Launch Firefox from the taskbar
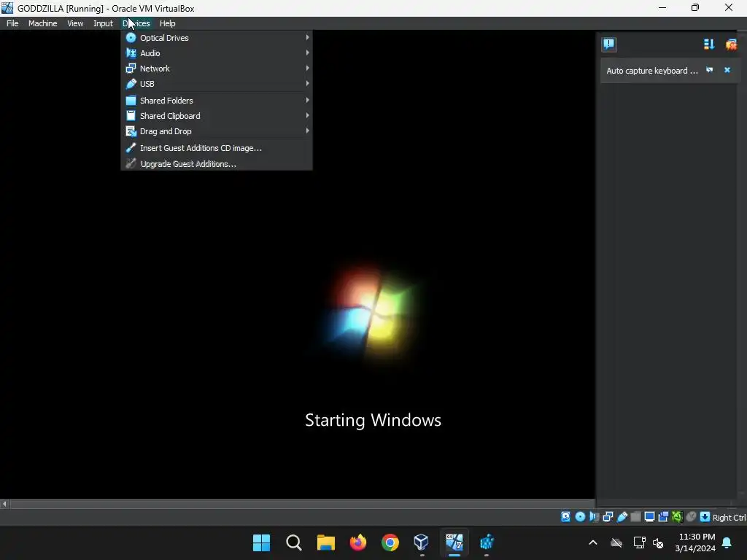Viewport: 747px width, 560px height. click(x=357, y=542)
